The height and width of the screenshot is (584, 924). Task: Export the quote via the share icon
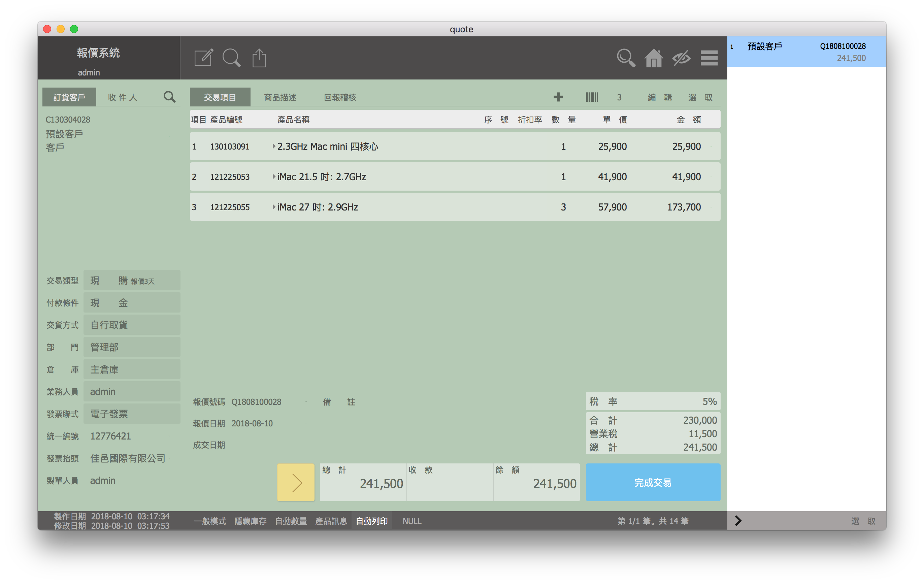(x=259, y=58)
